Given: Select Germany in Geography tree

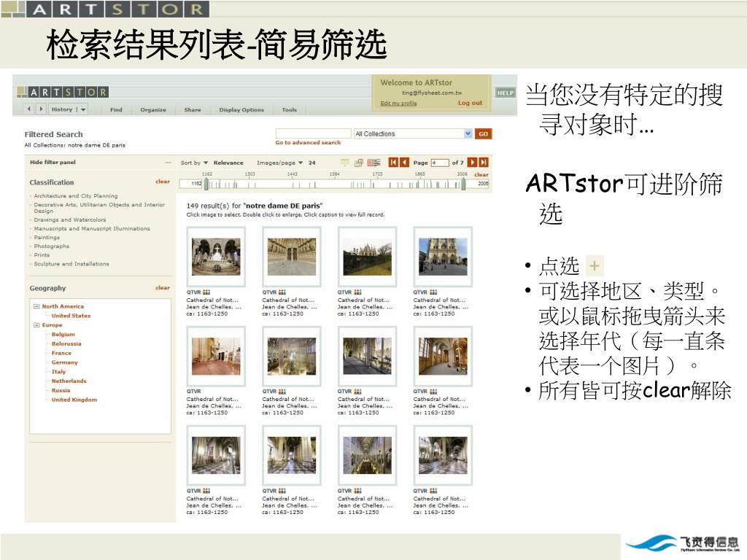Looking at the screenshot, I should [65, 362].
